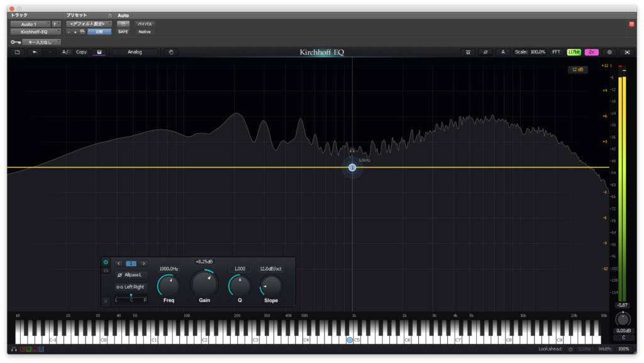Click the hand tool icon in toolbar
This screenshot has width=644, height=363.
(171, 52)
